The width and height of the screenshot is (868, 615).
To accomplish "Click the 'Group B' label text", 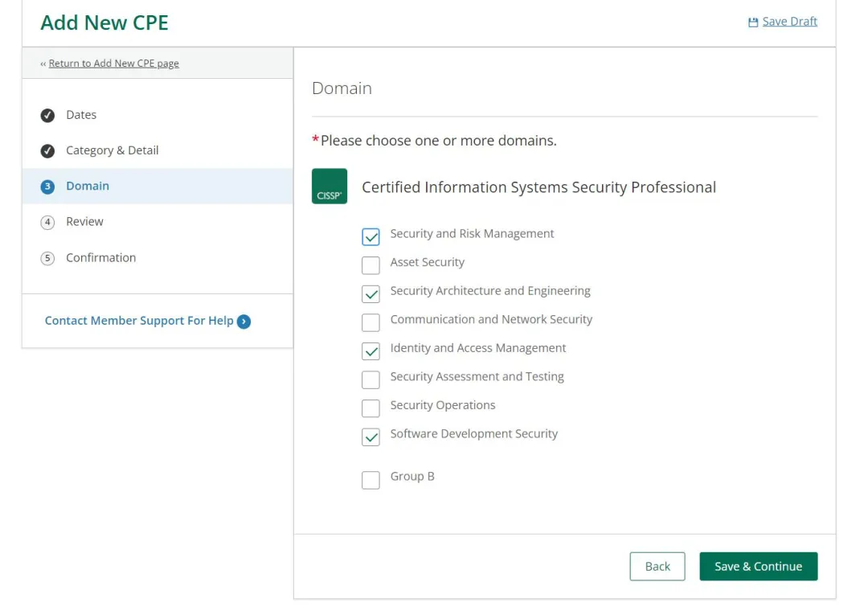I will tap(412, 477).
